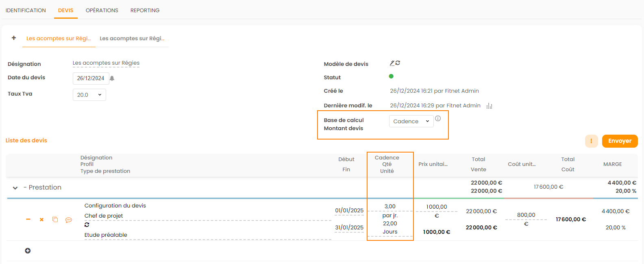Open modification history chart icon
This screenshot has height=264, width=644.
[x=489, y=106]
